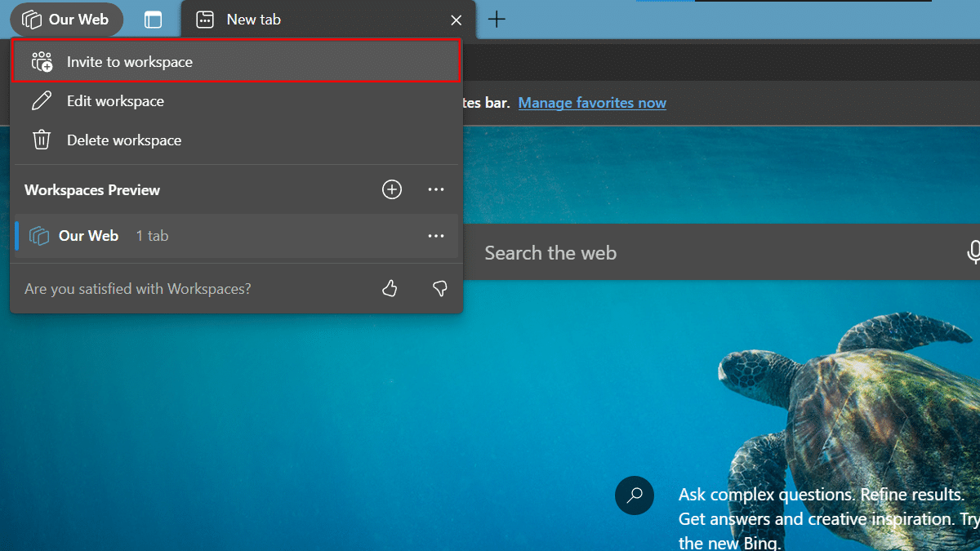Click the Search the web field

pyautogui.click(x=723, y=252)
